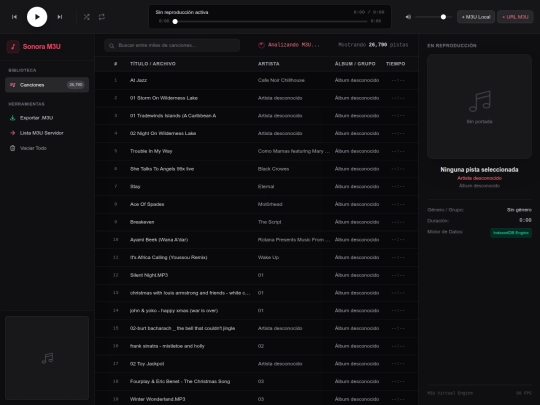Select track Ayami Beek (Wana A'dar)
This screenshot has width=540, height=405.
coord(257,240)
